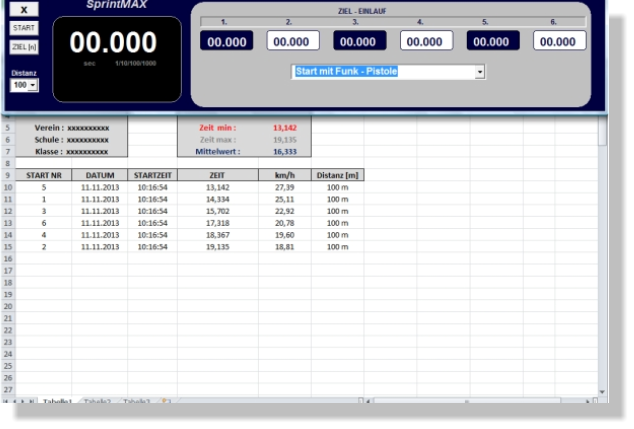
Task: Select finish time field for lane 5
Action: tap(492, 41)
